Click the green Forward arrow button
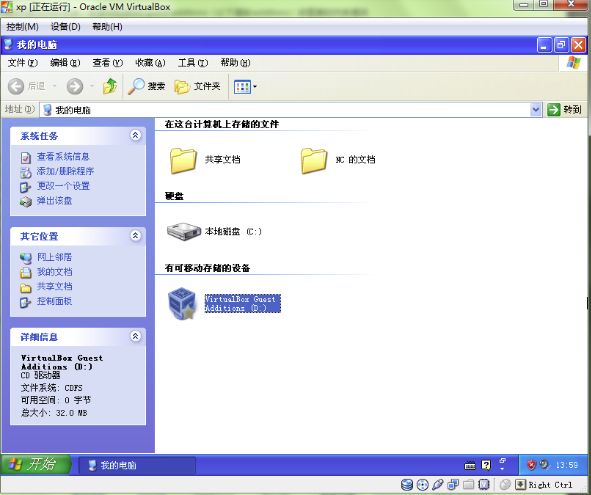Image resolution: width=591 pixels, height=495 pixels. 75,86
